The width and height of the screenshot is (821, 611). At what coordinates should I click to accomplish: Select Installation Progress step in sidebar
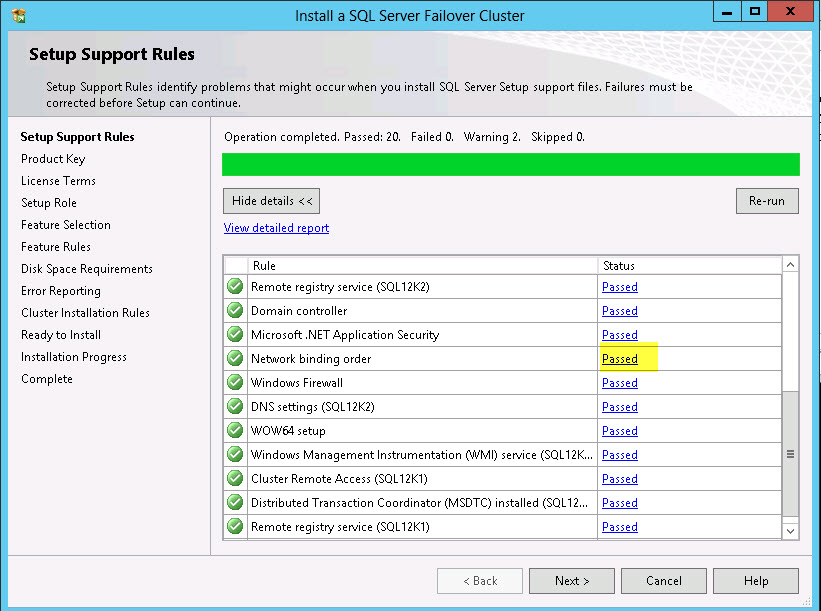coord(74,357)
